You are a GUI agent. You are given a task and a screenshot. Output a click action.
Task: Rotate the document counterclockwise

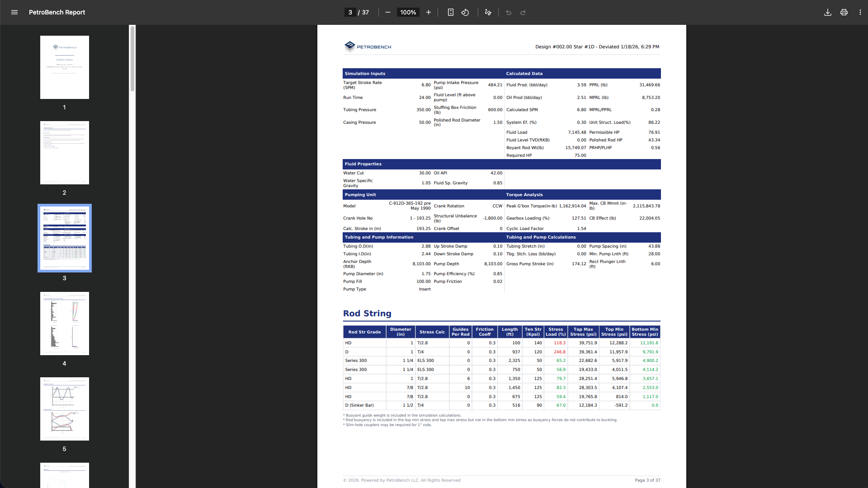point(465,12)
